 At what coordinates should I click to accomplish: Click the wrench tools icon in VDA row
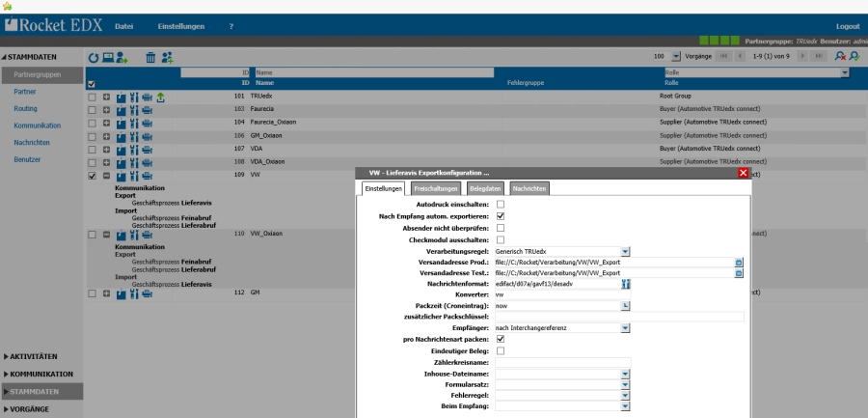(x=134, y=150)
